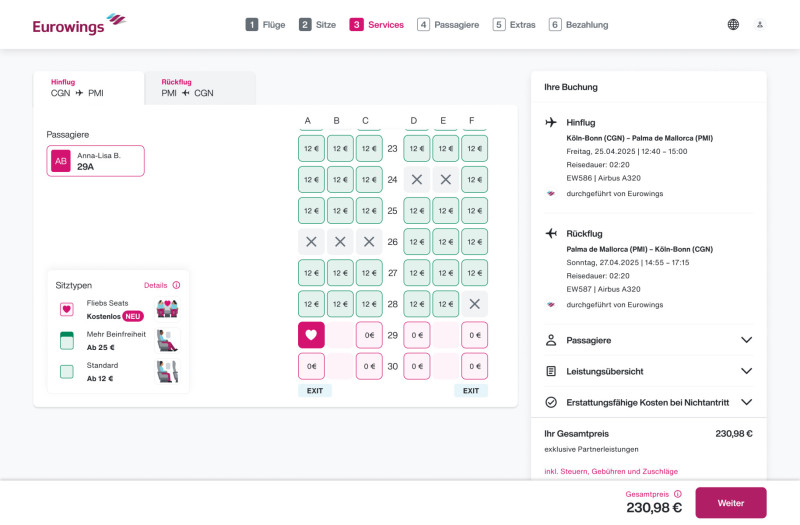Deselect the selected heart seat 29A
The height and width of the screenshot is (525, 800).
[x=311, y=335]
